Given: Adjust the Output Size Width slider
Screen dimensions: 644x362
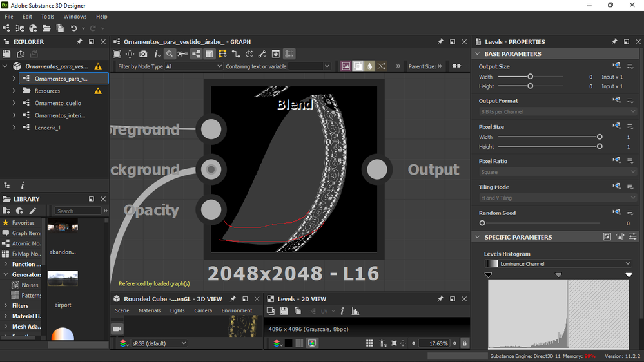Looking at the screenshot, I should point(531,77).
